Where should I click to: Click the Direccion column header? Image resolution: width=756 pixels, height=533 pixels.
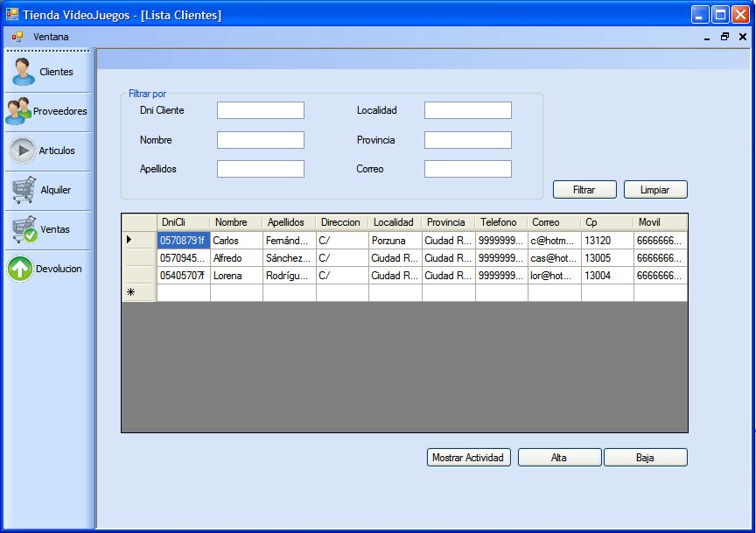click(x=342, y=222)
